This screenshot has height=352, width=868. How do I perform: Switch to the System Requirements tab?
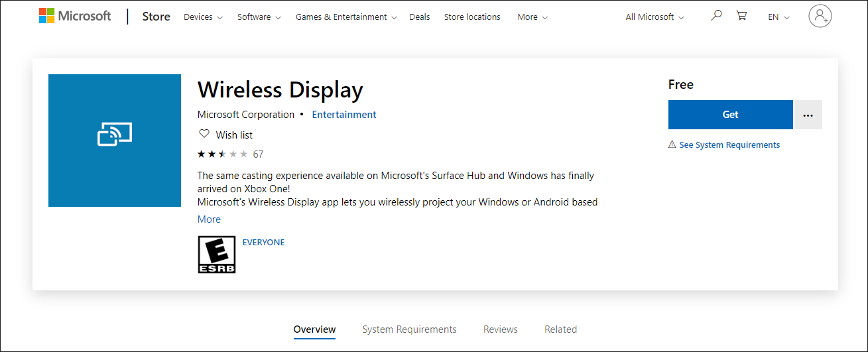point(410,329)
